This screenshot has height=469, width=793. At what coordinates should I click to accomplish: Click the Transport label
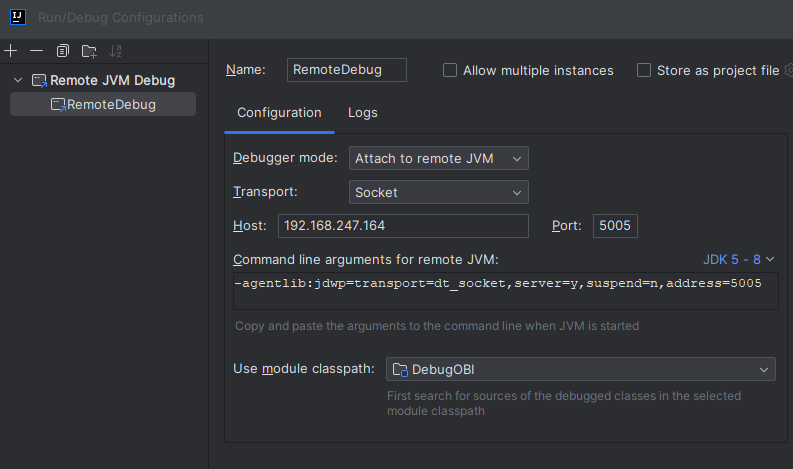pos(265,192)
